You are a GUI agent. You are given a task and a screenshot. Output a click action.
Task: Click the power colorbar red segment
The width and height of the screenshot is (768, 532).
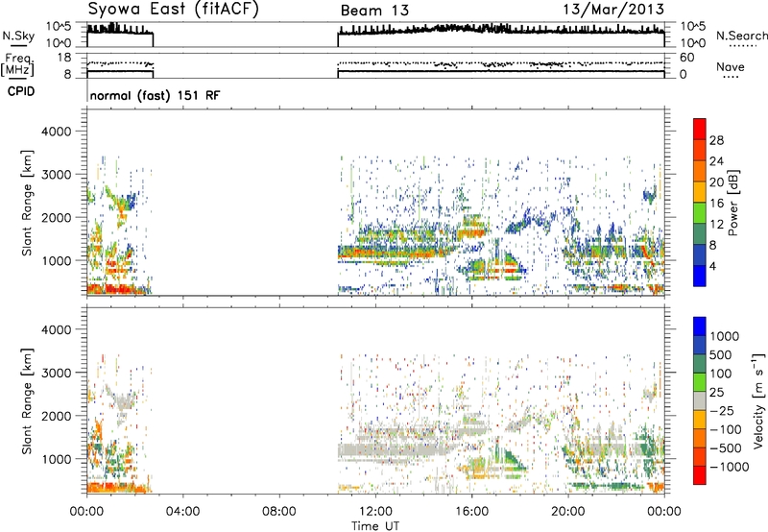[x=700, y=130]
